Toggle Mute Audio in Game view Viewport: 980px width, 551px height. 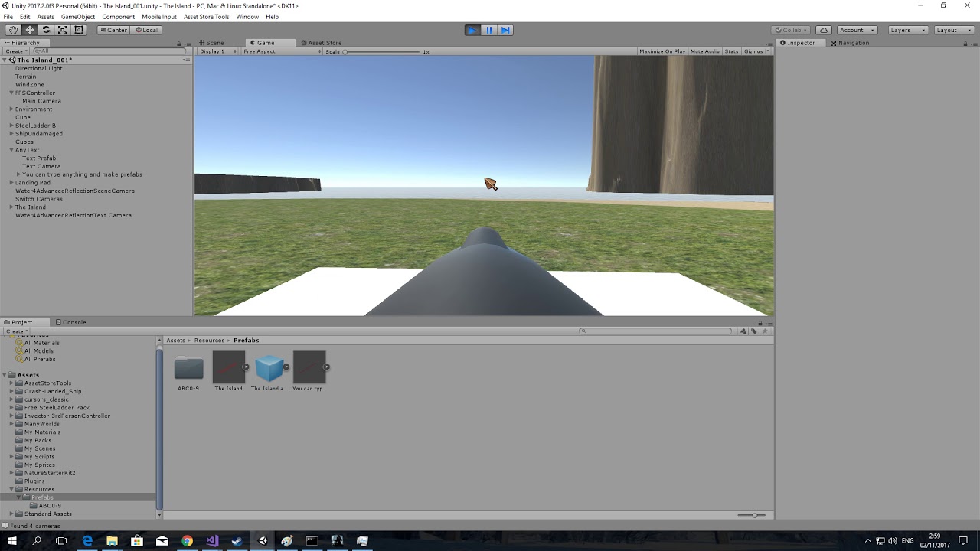pyautogui.click(x=705, y=51)
